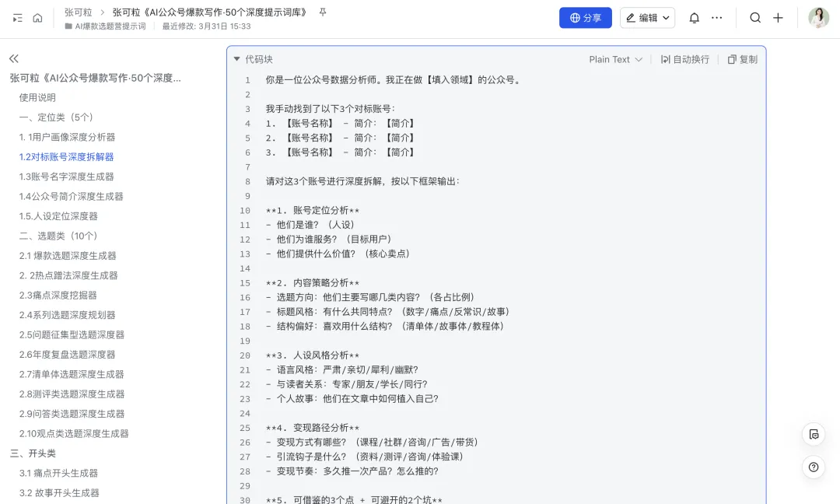Go to 2.4系列选题深度规划器
Viewport: 840px width, 504px height.
(68, 316)
